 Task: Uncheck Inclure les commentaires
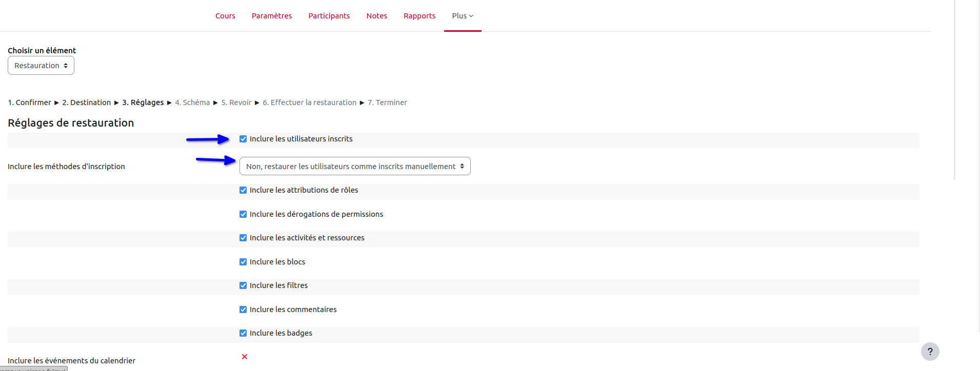click(x=243, y=310)
